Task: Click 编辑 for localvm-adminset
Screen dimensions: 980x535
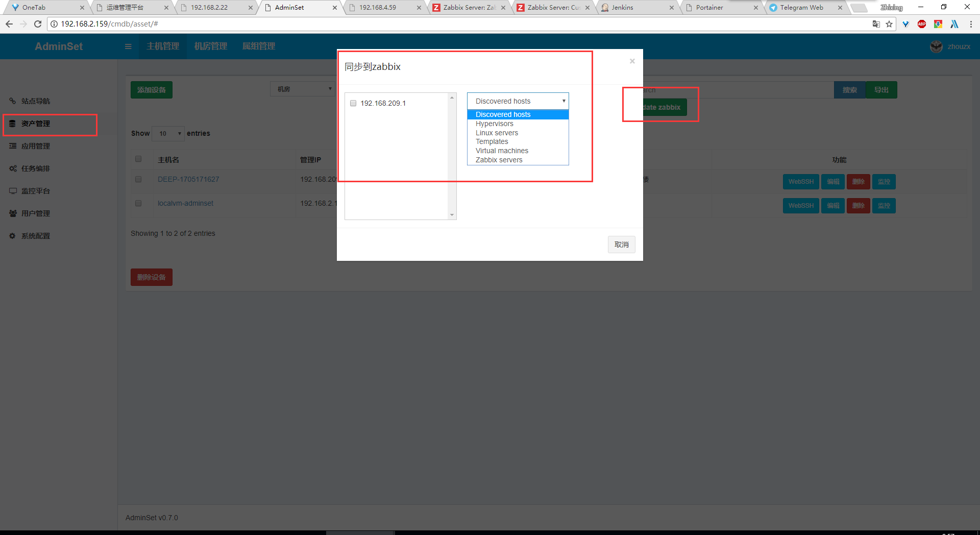Action: (x=833, y=206)
